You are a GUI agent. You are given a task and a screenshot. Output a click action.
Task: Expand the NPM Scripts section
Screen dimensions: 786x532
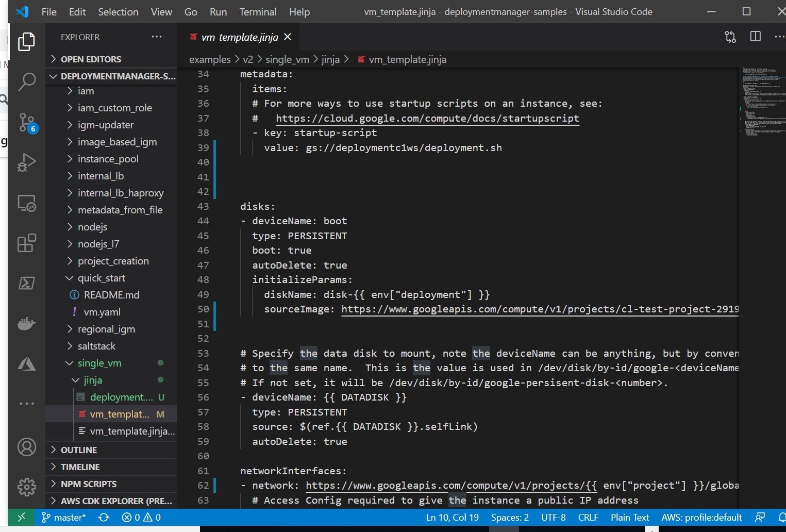point(111,484)
